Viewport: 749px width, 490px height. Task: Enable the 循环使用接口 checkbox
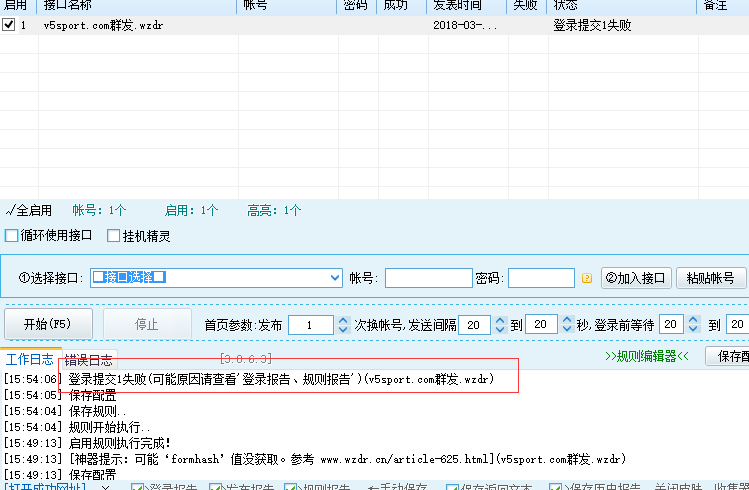coord(12,236)
